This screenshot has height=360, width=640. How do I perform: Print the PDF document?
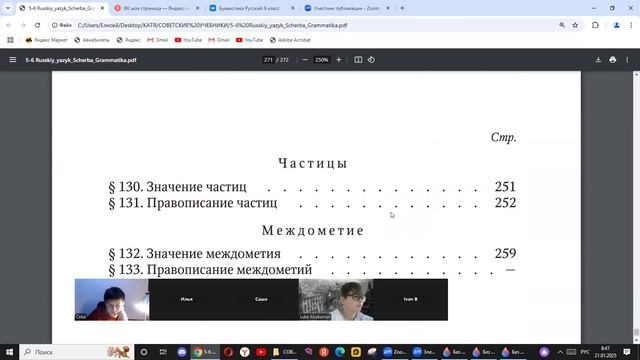pyautogui.click(x=612, y=60)
